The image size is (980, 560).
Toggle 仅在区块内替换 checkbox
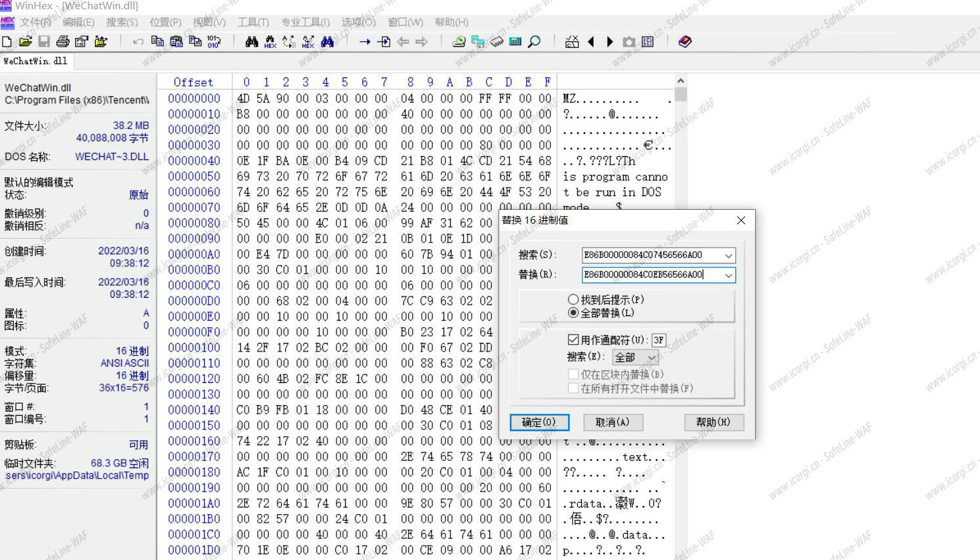573,374
